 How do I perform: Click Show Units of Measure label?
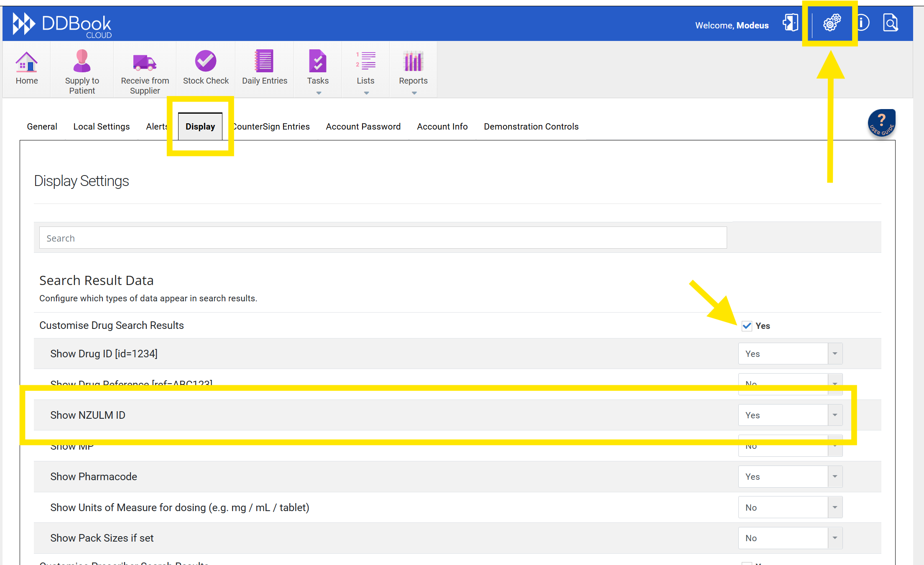click(180, 507)
